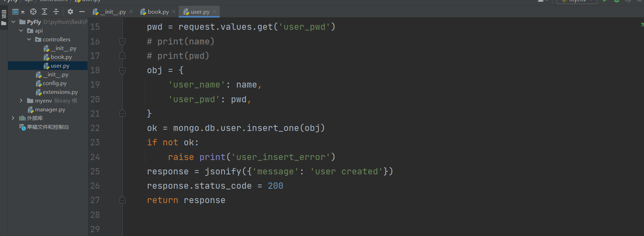644x236 pixels.
Task: Click the return keyword on line 27
Action: [163, 200]
